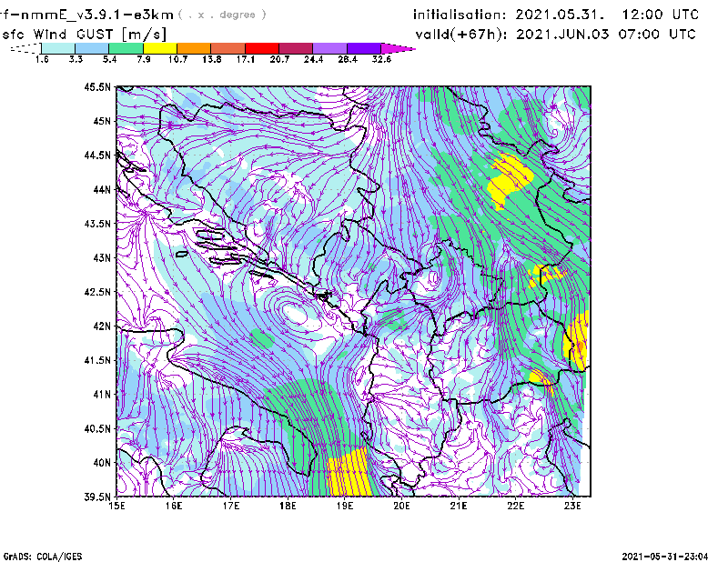Click the light blue legend swatch

92,48
